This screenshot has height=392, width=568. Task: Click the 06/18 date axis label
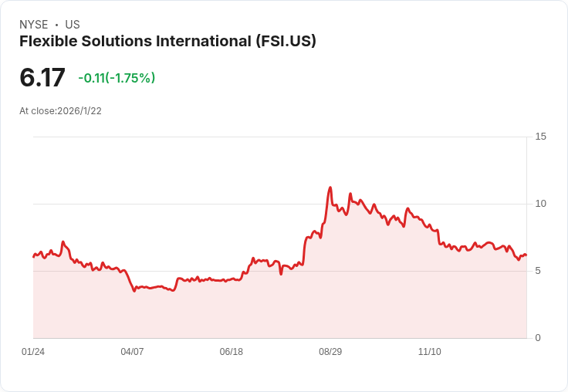231,352
